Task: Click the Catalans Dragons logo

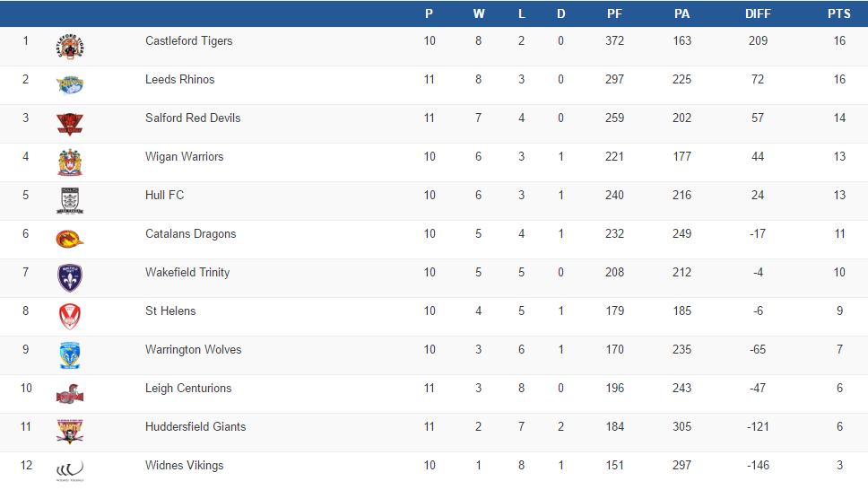Action: click(x=70, y=240)
